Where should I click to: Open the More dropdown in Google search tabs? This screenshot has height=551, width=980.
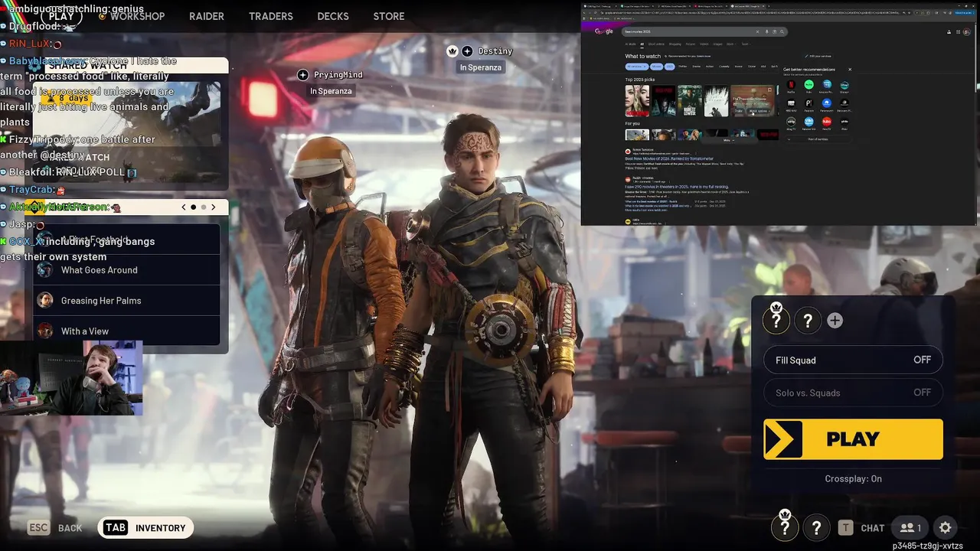tap(731, 44)
